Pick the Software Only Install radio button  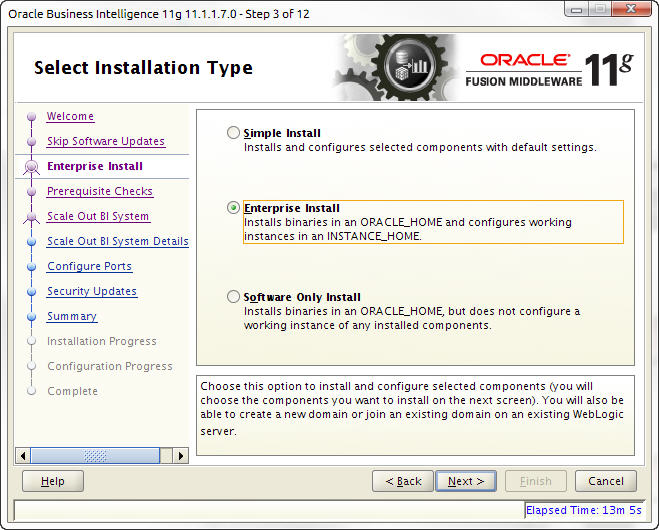tap(233, 297)
